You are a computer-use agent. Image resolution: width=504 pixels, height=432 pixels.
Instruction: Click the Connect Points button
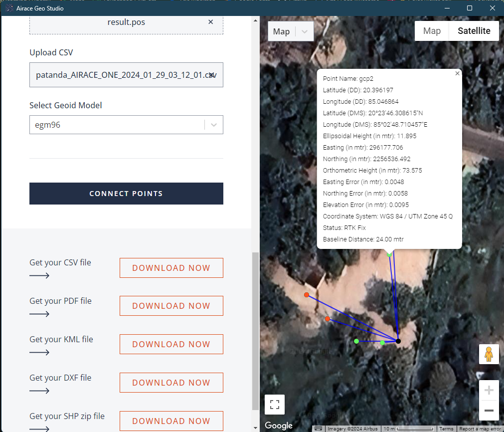coord(126,194)
